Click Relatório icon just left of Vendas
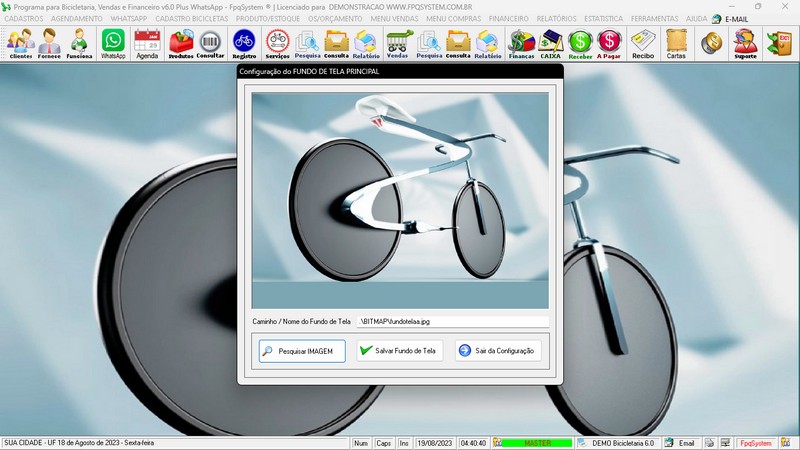This screenshot has height=450, width=800. coord(366,44)
